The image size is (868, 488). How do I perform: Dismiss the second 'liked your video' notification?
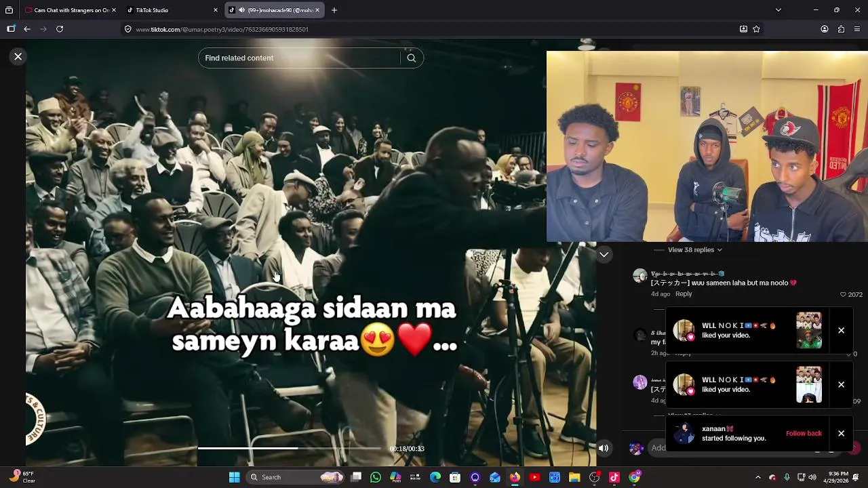point(841,384)
